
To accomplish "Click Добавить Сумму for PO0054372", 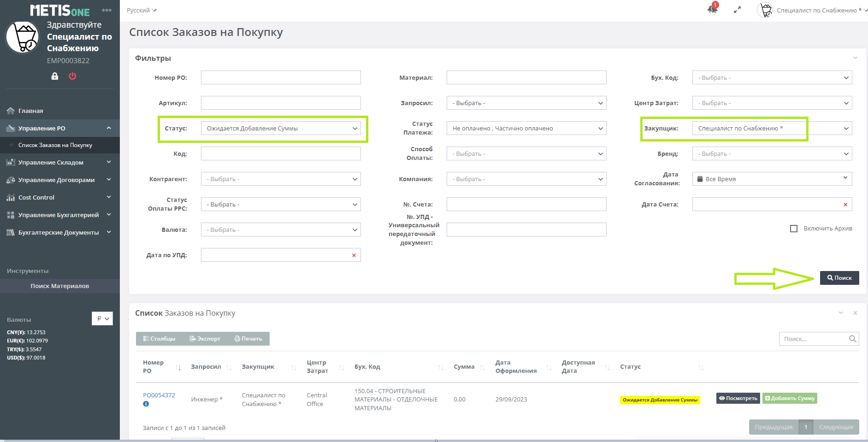I will pyautogui.click(x=790, y=398).
